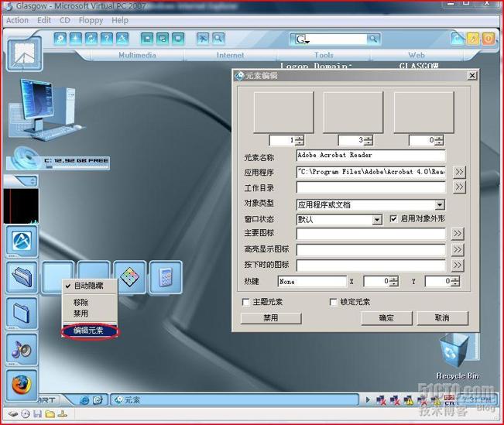Select 编辑元素 in the context menu

(x=90, y=331)
